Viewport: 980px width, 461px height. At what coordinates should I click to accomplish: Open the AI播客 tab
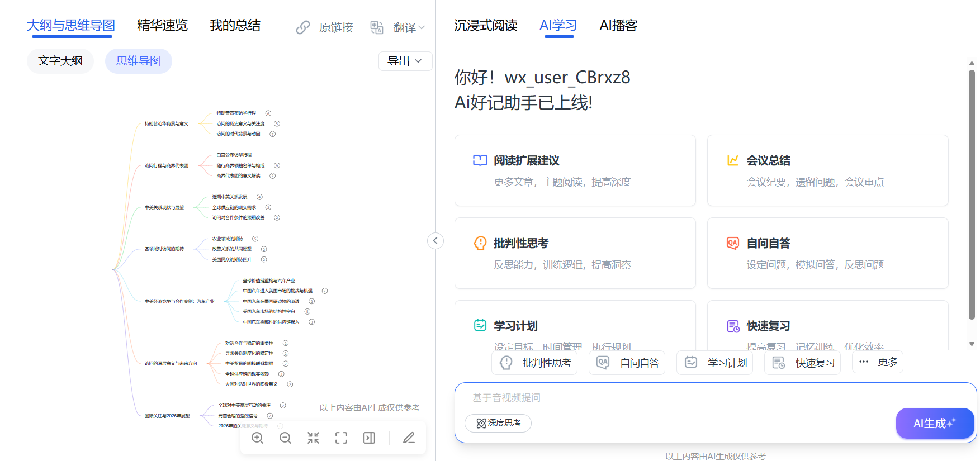click(618, 26)
